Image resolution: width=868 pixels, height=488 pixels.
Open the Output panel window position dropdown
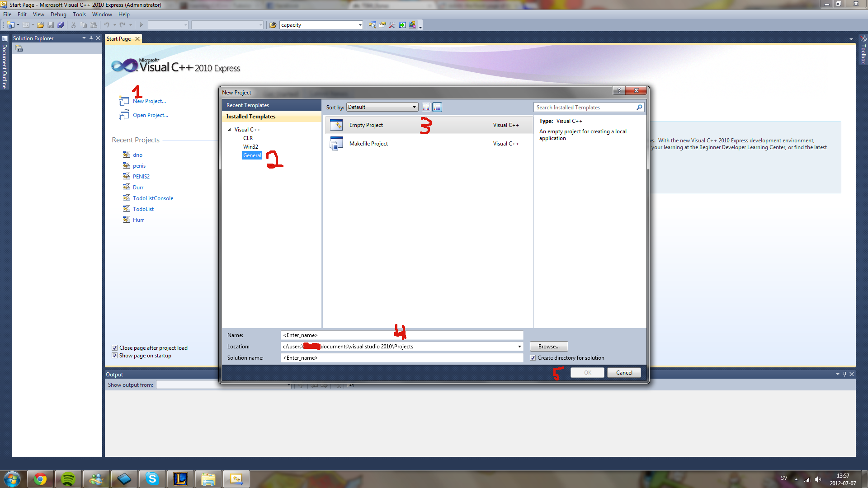(837, 374)
